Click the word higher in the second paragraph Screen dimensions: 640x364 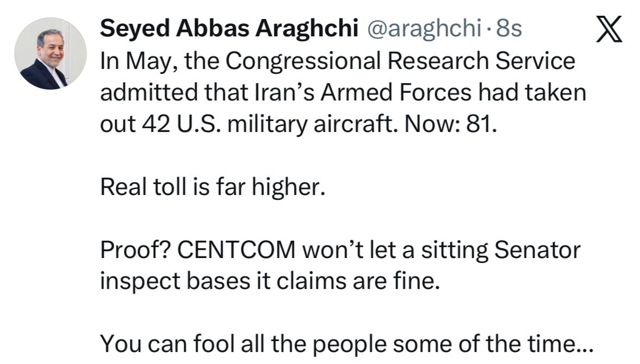pyautogui.click(x=288, y=187)
